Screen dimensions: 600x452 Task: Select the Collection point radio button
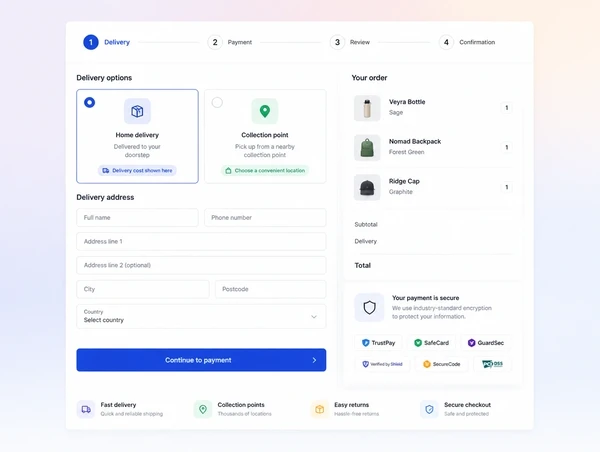(x=217, y=103)
